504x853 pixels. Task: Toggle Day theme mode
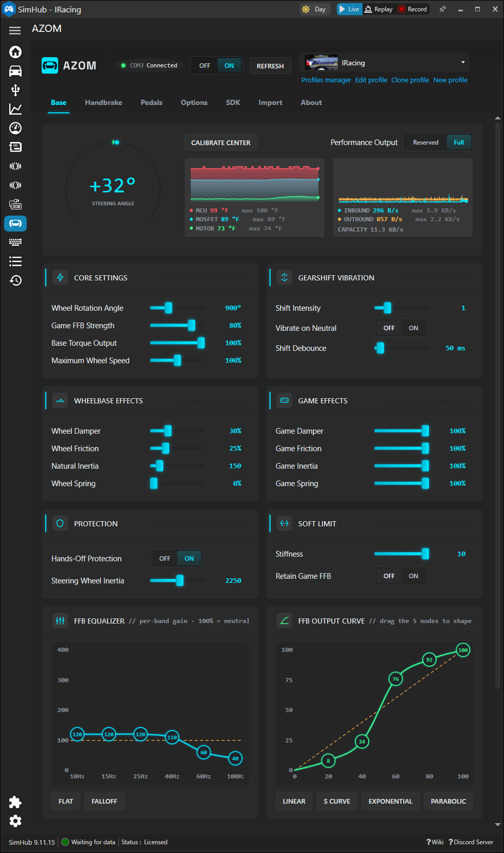(314, 9)
